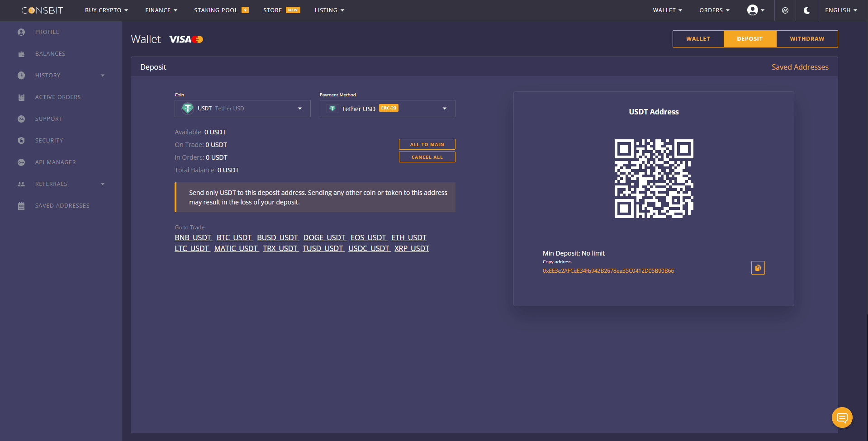Click the ERC-20 network badge
This screenshot has width=868, height=441.
(389, 108)
